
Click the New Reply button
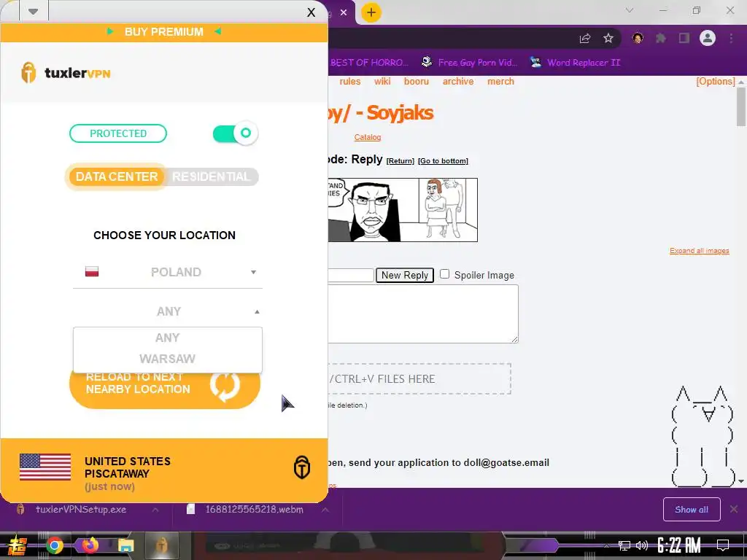tap(405, 275)
